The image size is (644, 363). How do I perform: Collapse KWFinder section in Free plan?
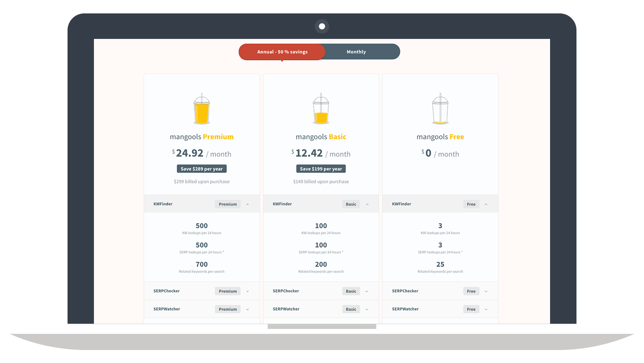[x=486, y=204]
